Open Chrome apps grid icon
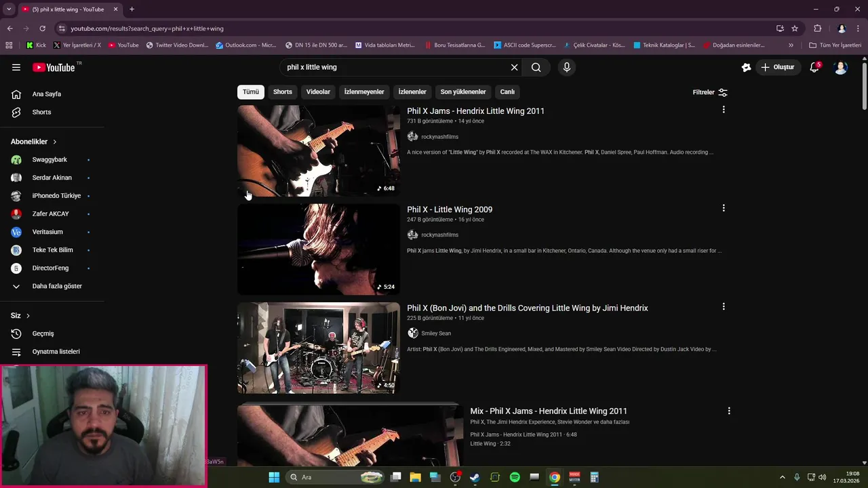Screen dimensions: 868x488 [x=9, y=45]
